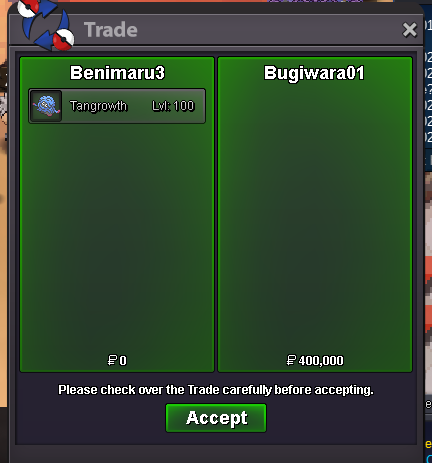This screenshot has height=463, width=432.
Task: Select the Tangrowth name in the offer row
Action: pos(98,106)
